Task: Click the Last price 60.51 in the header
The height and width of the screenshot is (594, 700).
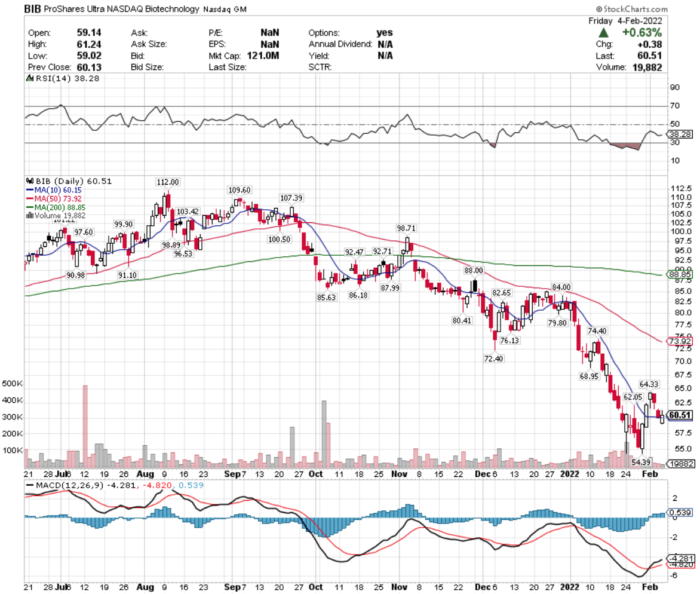Action: coord(650,56)
